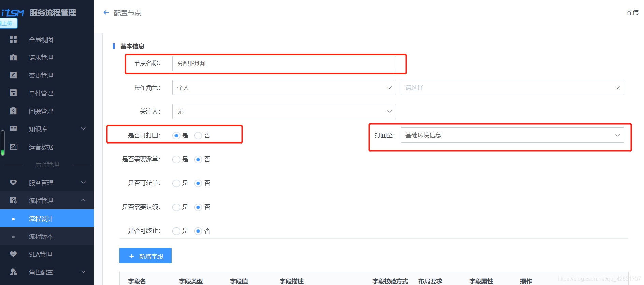Click the 问题管理 question icon
The width and height of the screenshot is (644, 285).
click(x=13, y=111)
